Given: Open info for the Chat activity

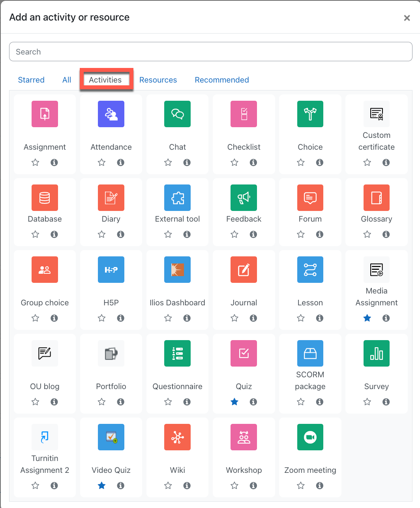Looking at the screenshot, I should click(187, 162).
